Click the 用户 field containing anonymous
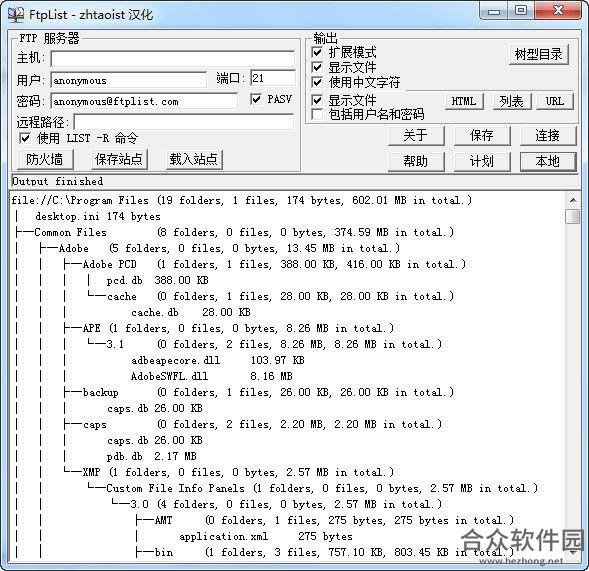The width and height of the screenshot is (589, 571). 128,80
